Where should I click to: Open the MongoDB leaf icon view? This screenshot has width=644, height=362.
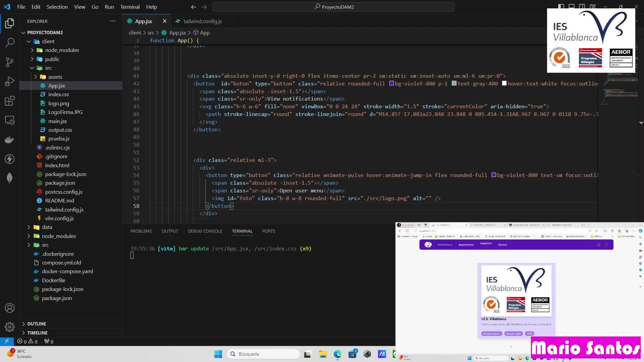(x=10, y=178)
